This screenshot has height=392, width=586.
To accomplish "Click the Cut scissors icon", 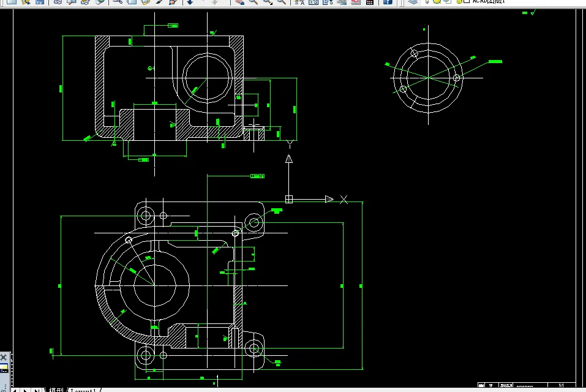I will tap(118, 1).
